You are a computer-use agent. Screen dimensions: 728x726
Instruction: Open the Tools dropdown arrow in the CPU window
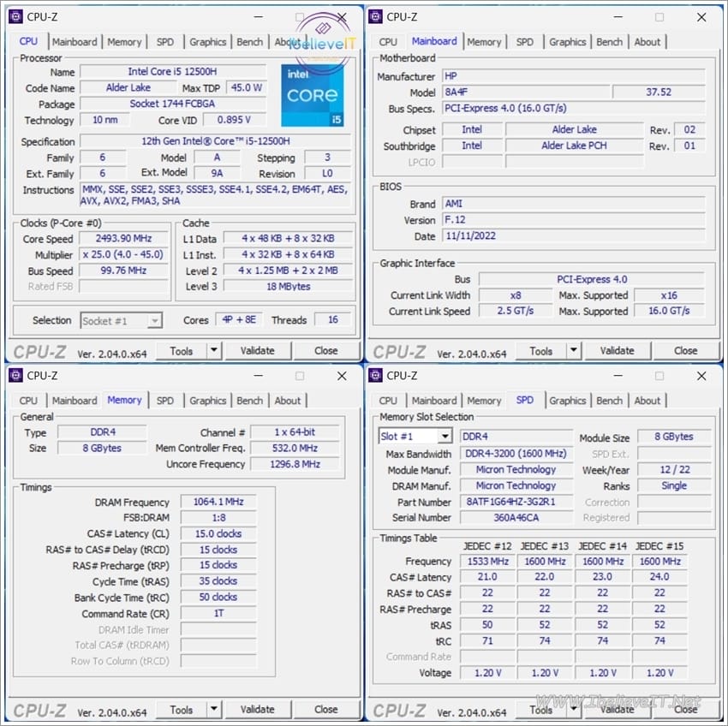213,350
